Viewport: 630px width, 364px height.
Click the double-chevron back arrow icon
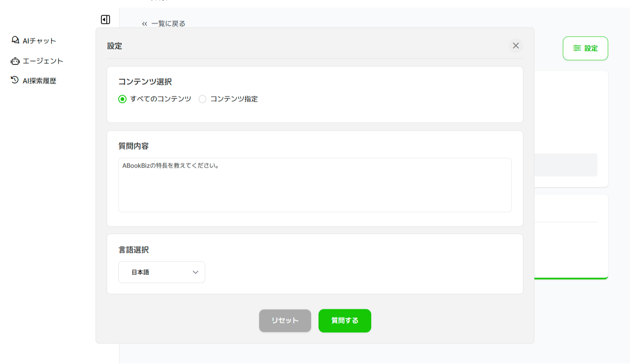click(x=145, y=24)
